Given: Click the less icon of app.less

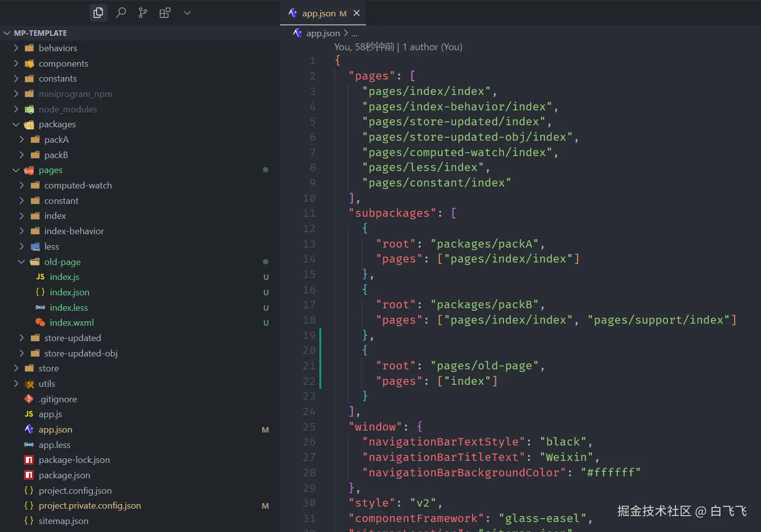Looking at the screenshot, I should pyautogui.click(x=29, y=445).
